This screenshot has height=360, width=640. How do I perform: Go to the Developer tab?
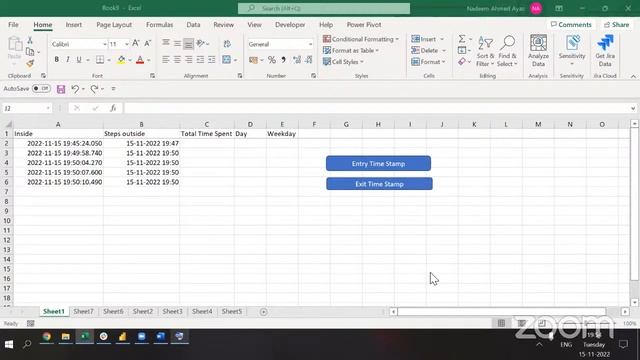click(290, 24)
